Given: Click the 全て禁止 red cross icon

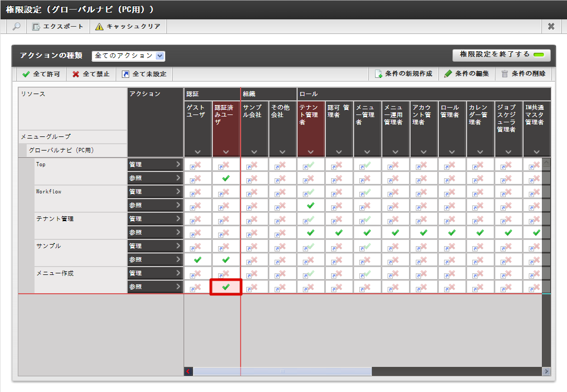Looking at the screenshot, I should pyautogui.click(x=76, y=74).
